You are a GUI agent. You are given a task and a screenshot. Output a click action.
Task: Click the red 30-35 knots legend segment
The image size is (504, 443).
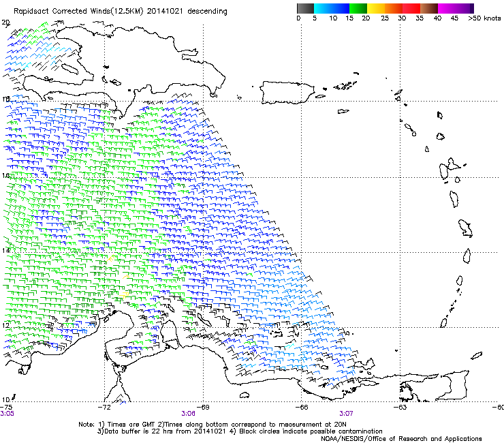411,8
